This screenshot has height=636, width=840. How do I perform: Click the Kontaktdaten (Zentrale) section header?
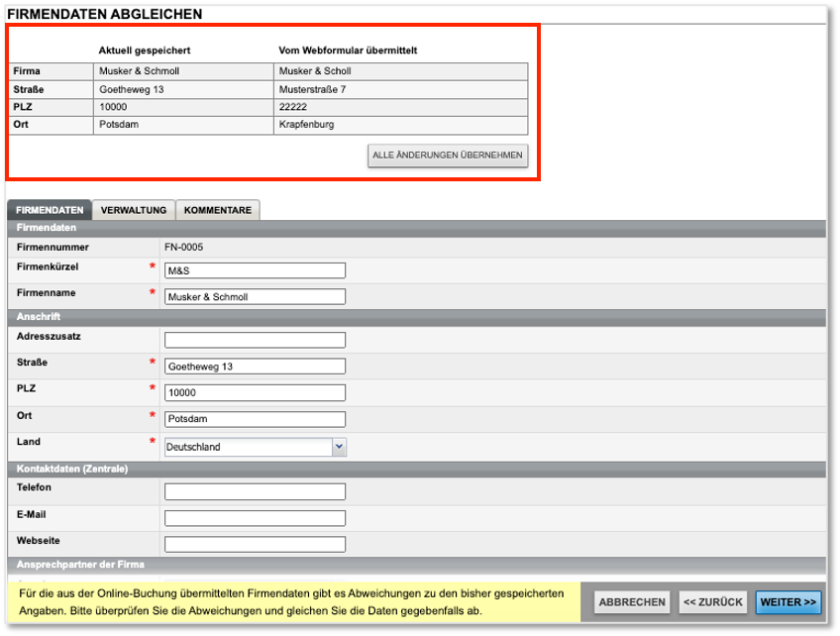coord(72,469)
